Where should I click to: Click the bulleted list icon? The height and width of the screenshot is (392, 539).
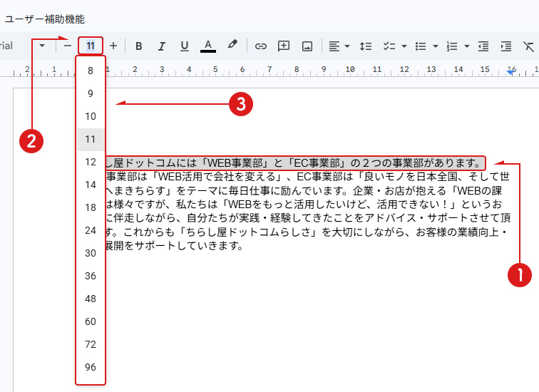(x=421, y=46)
